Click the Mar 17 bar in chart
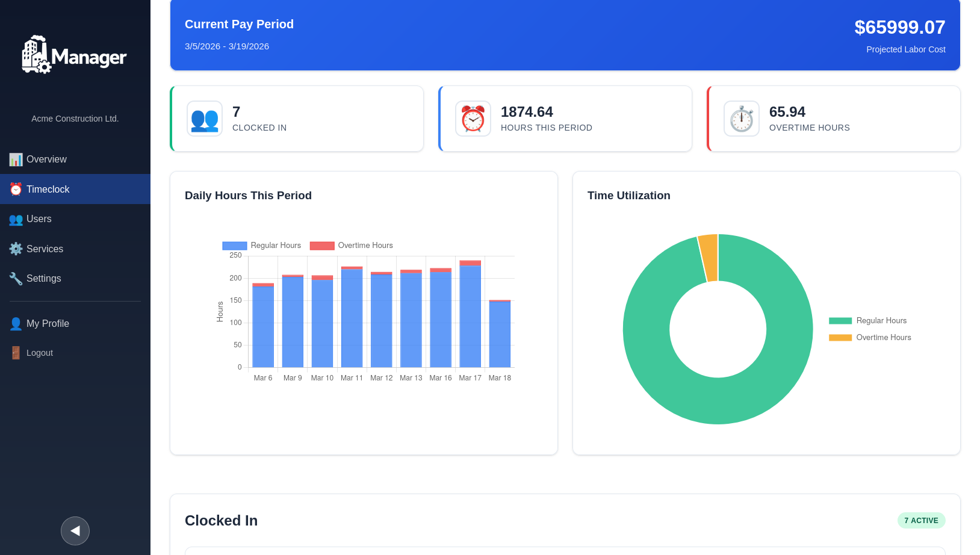The width and height of the screenshot is (980, 555). 470,316
